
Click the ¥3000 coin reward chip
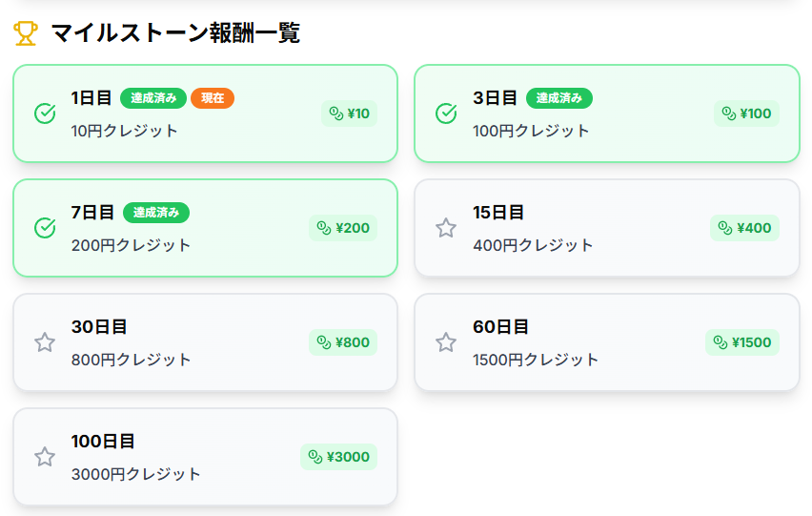(x=339, y=457)
